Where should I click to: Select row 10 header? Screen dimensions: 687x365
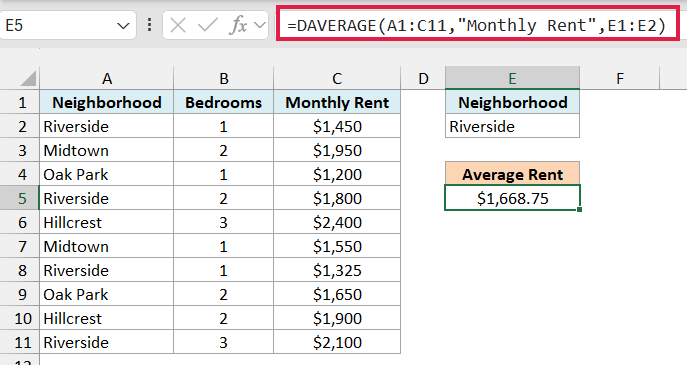coord(20,318)
